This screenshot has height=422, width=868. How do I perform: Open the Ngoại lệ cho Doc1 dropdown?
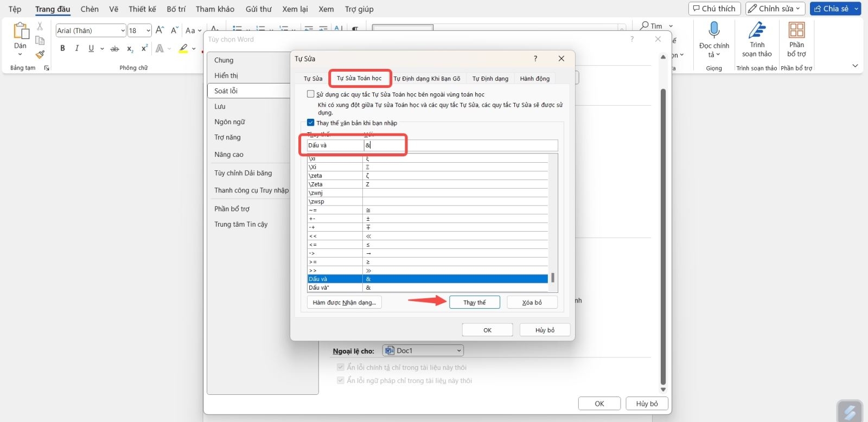(x=423, y=350)
